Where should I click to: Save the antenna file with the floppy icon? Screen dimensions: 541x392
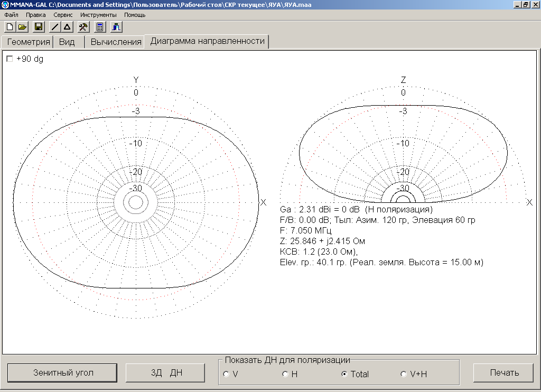tap(39, 26)
